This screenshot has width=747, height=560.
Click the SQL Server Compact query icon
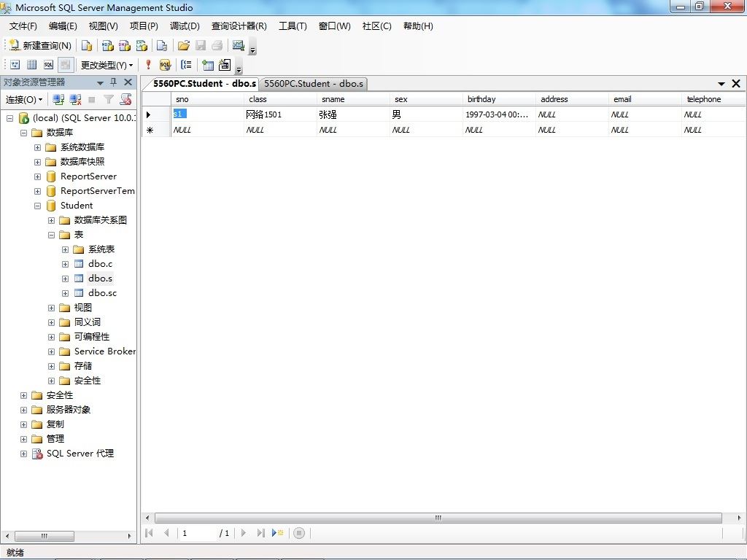click(x=162, y=46)
